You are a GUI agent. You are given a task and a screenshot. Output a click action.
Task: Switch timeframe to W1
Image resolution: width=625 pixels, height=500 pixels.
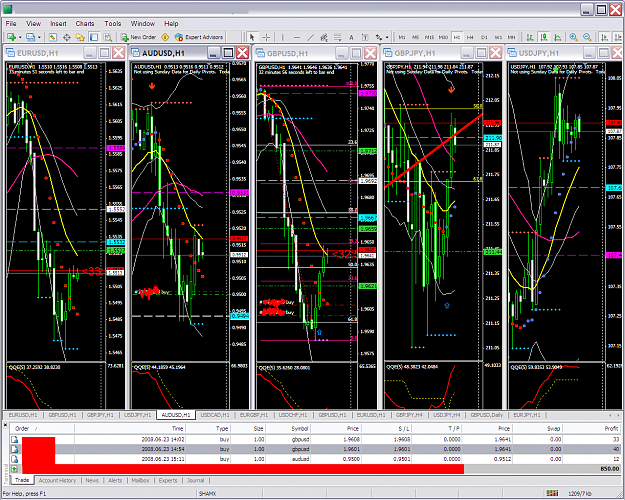pos(498,37)
